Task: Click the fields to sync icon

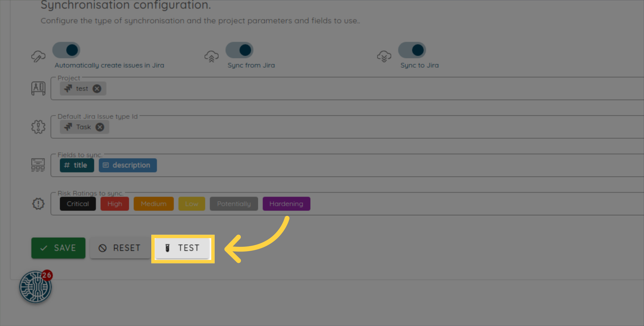Action: point(38,165)
